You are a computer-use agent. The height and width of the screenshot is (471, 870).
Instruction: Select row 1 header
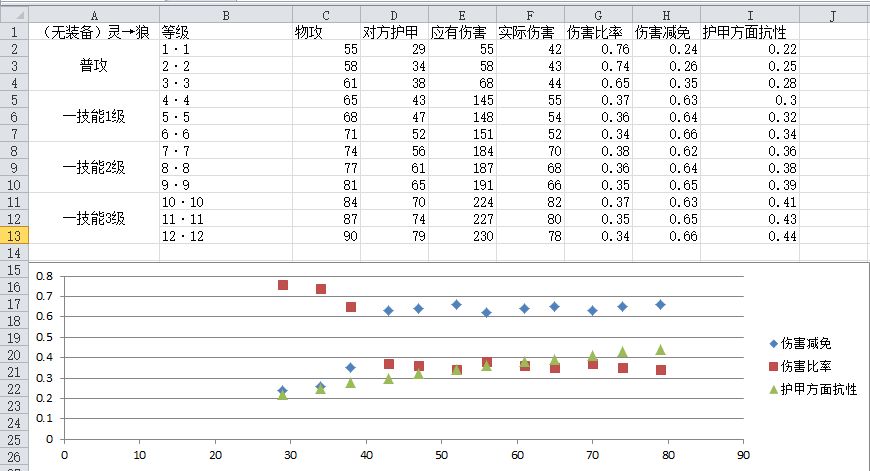point(14,32)
